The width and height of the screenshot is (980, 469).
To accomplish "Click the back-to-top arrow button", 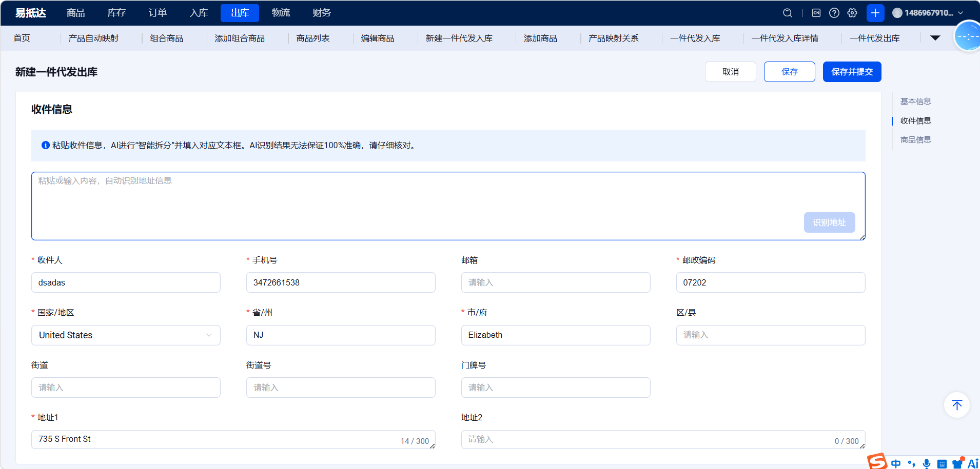I will click(x=957, y=405).
